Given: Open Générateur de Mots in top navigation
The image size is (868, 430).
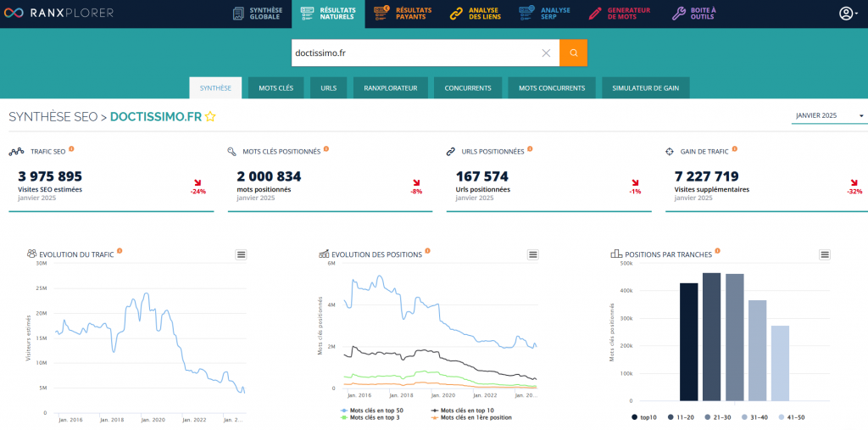Looking at the screenshot, I should [x=620, y=14].
